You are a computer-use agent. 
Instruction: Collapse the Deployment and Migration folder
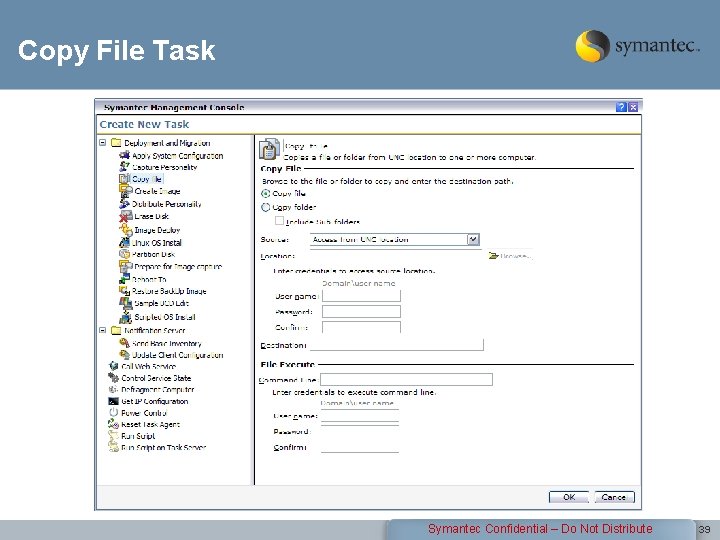tap(103, 143)
